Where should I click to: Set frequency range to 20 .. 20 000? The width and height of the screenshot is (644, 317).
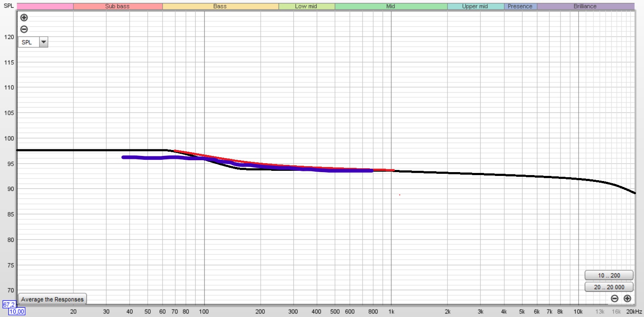click(x=608, y=287)
